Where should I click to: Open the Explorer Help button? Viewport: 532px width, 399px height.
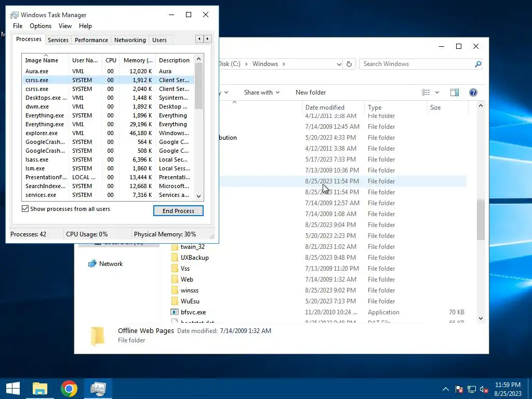pyautogui.click(x=473, y=92)
